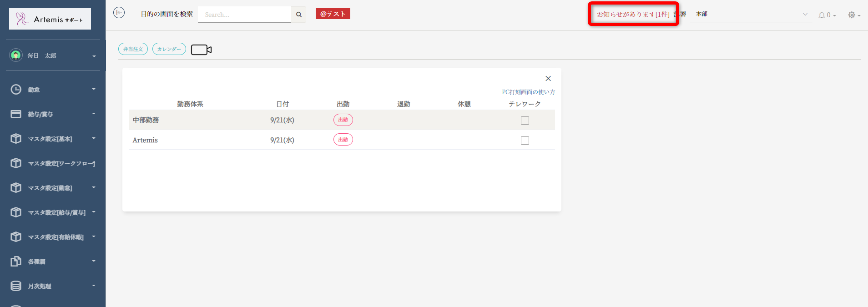Viewport: 868px width, 307px height.
Task: Click the database icon for 月次処理
Action: coord(16,286)
